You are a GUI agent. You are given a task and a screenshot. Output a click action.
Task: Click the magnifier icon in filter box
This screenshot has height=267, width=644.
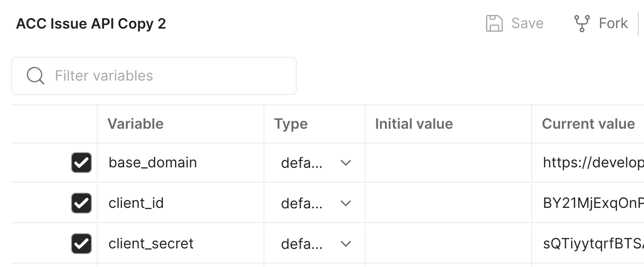click(35, 76)
